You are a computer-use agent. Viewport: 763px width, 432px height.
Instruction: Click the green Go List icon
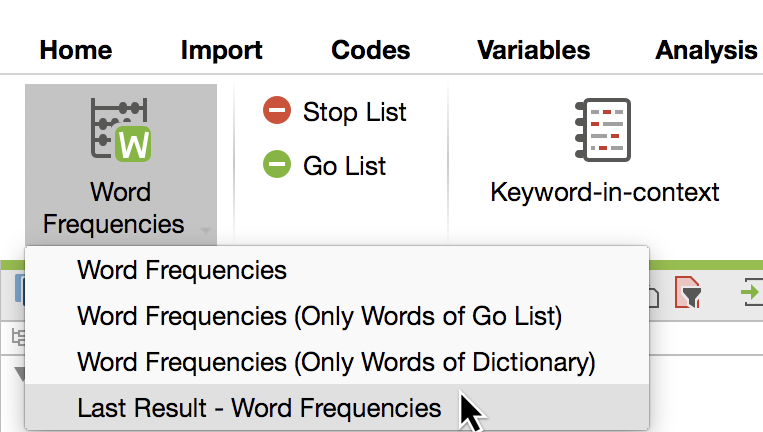point(276,165)
